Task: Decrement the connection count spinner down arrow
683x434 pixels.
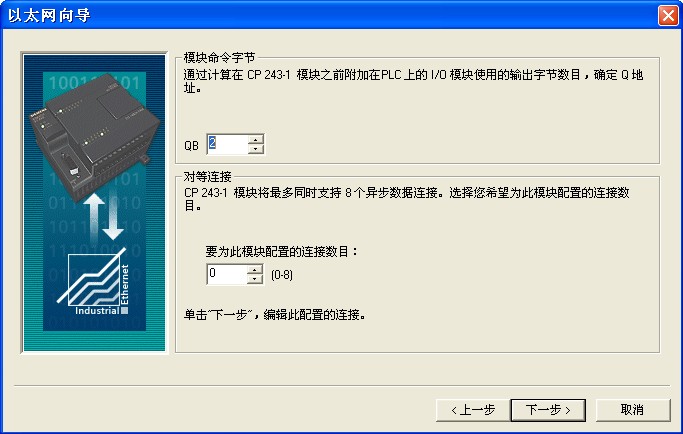Action: pyautogui.click(x=255, y=279)
